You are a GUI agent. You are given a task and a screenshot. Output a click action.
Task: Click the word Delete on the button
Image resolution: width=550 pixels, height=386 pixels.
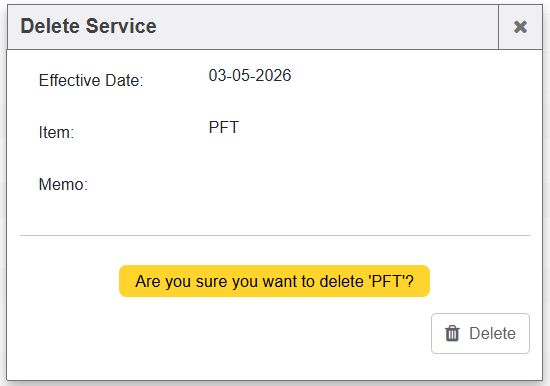click(x=492, y=333)
